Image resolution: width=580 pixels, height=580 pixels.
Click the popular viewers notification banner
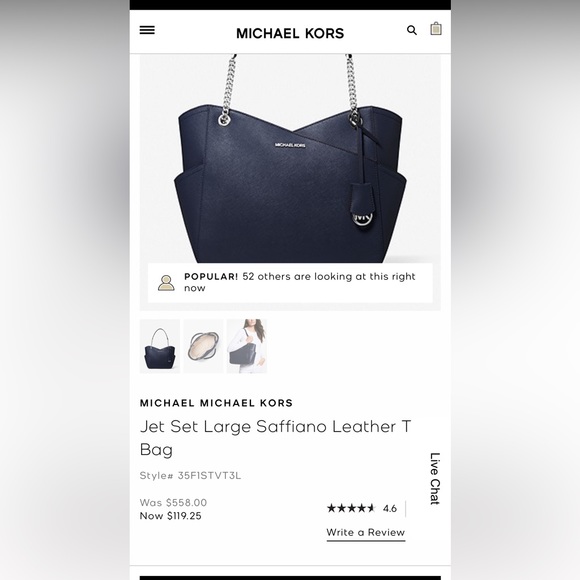coord(290,283)
